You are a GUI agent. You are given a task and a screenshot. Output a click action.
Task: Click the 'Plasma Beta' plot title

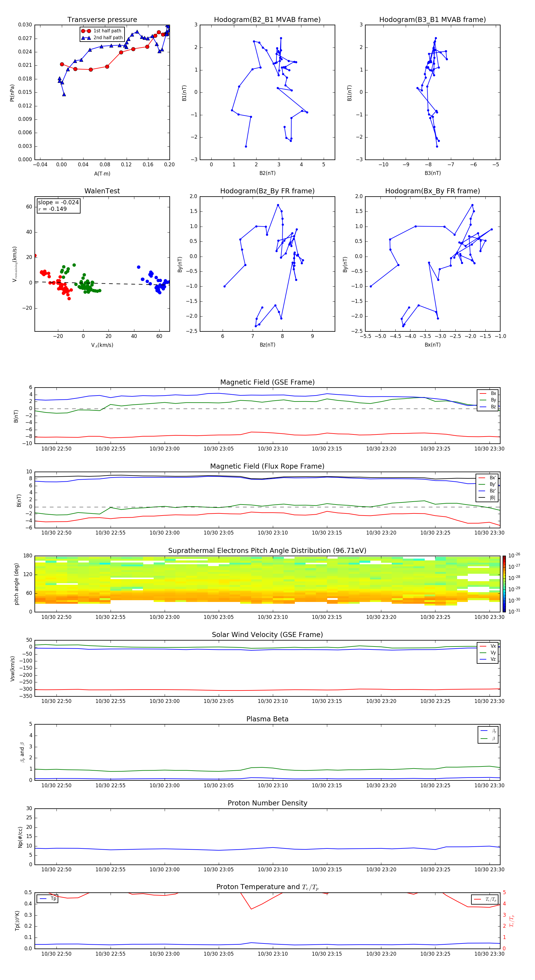[267, 719]
